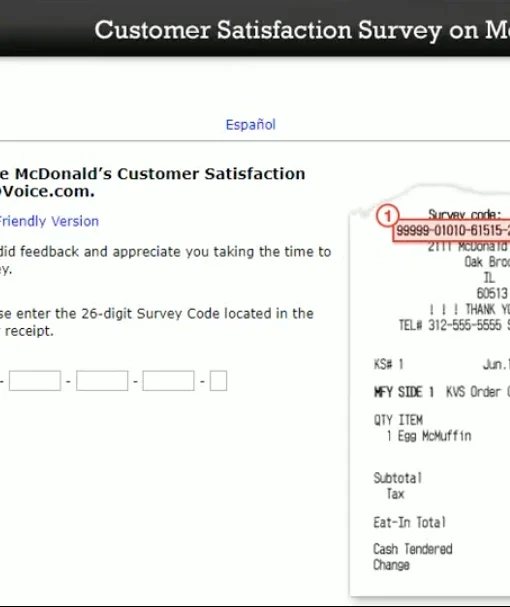This screenshot has width=510, height=607.
Task: Click the 'Tax' line on receipt
Action: [395, 494]
